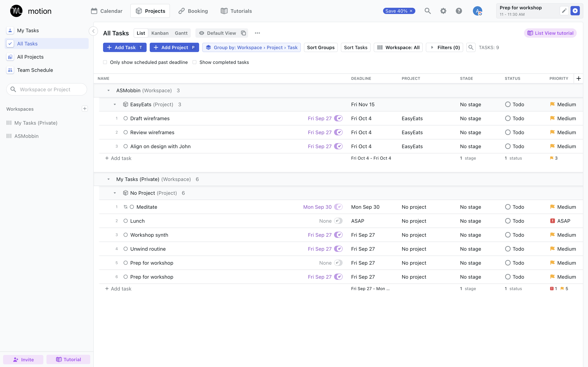
Task: Open Team Schedule in the sidebar
Action: click(x=35, y=70)
